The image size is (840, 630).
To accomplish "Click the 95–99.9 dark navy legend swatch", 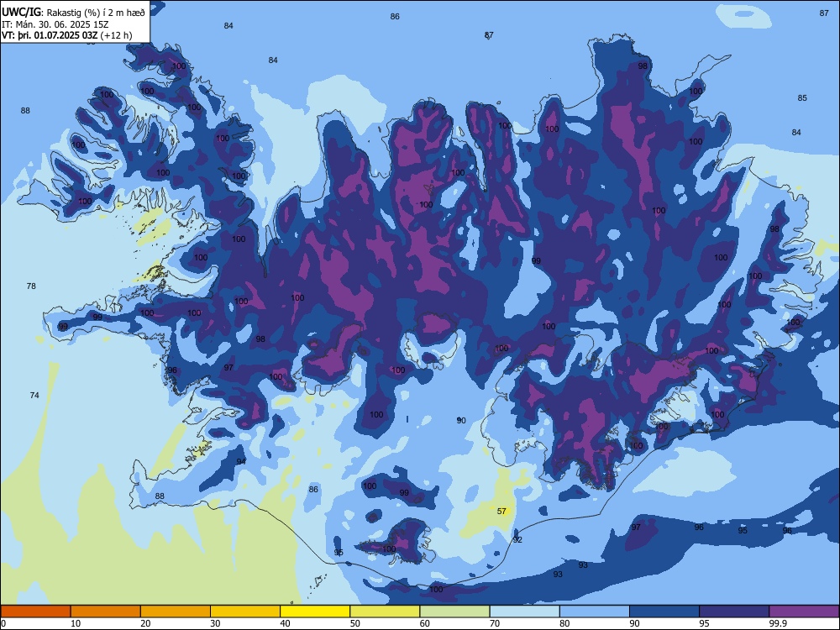I will point(734,612).
